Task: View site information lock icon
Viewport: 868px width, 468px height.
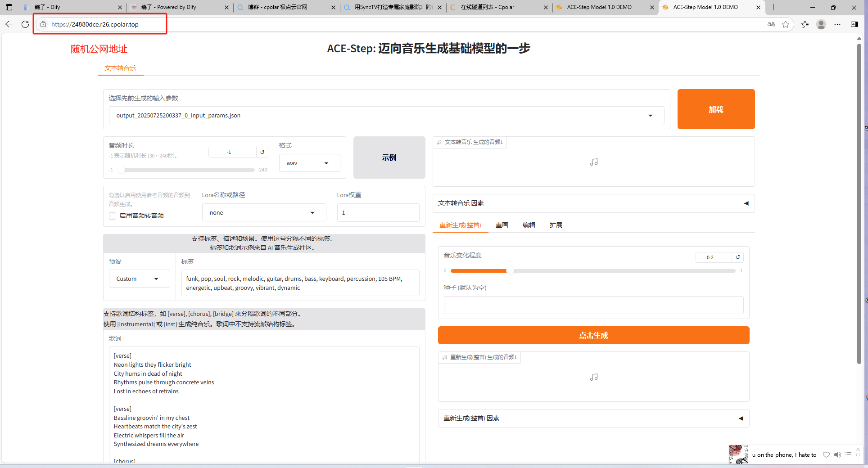Action: [43, 24]
